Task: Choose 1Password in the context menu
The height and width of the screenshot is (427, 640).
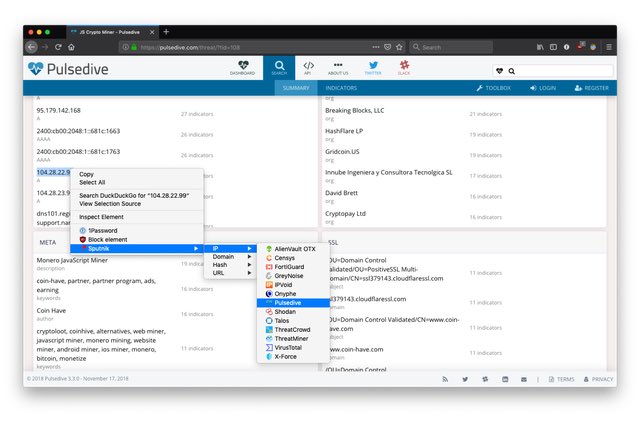Action: (x=137, y=230)
